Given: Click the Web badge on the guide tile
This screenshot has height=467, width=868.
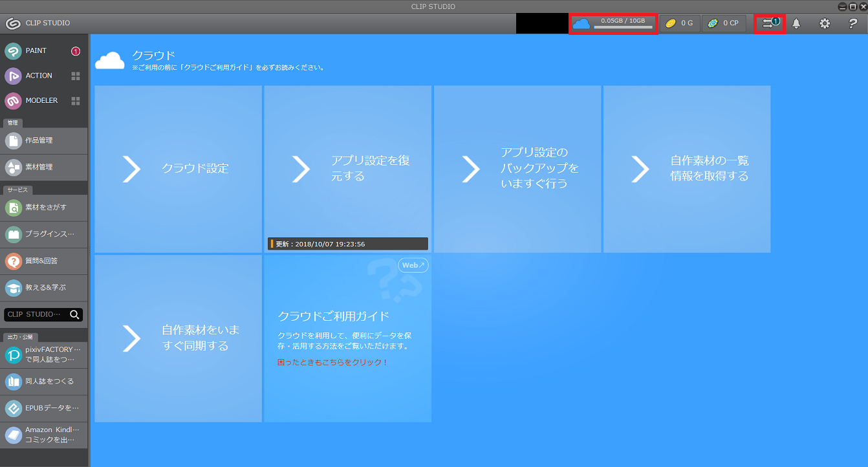Looking at the screenshot, I should (x=413, y=265).
